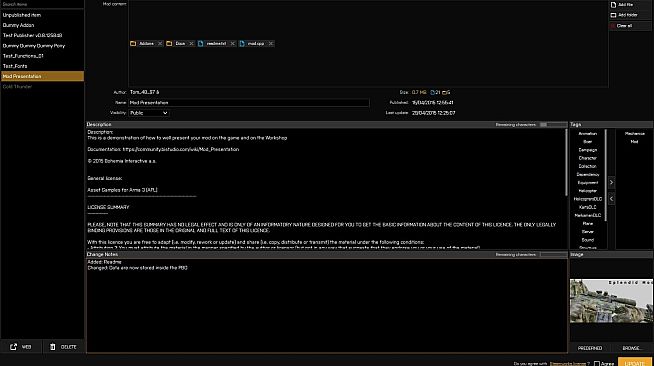
Task: Click the Delete trash icon
Action: click(53, 346)
